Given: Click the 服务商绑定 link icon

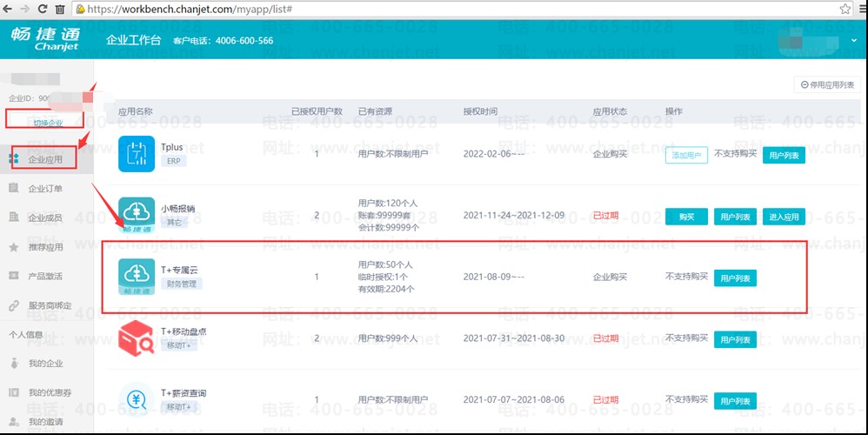Looking at the screenshot, I should click(x=14, y=305).
